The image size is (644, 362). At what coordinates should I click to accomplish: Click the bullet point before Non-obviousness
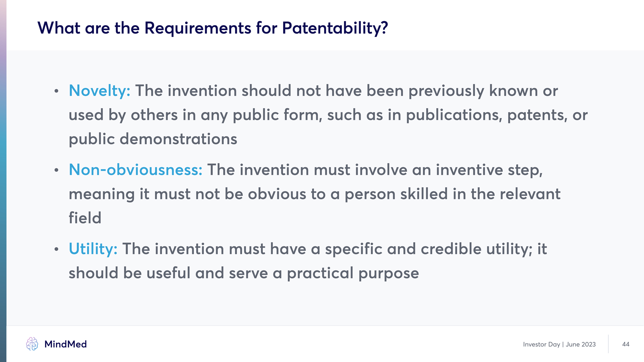[56, 170]
